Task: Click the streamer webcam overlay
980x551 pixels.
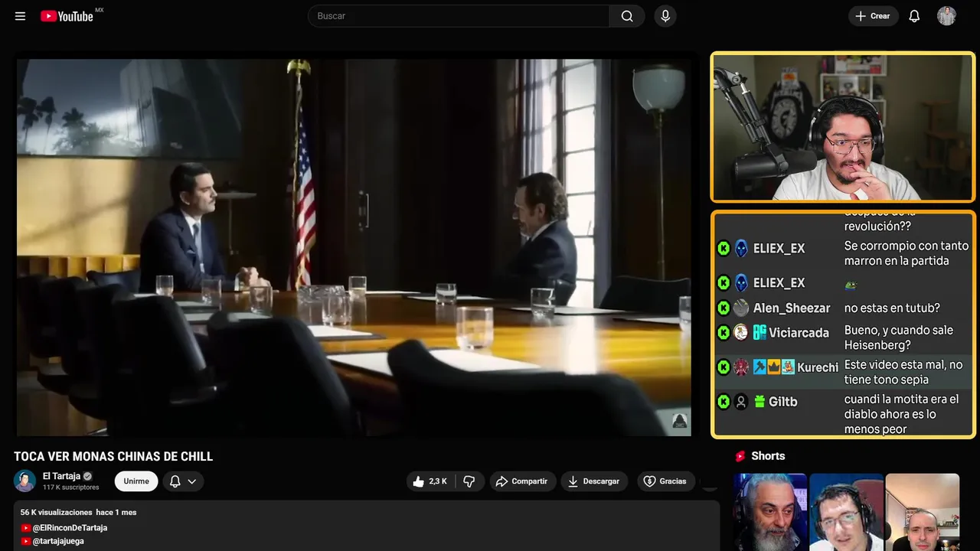Action: pos(843,127)
